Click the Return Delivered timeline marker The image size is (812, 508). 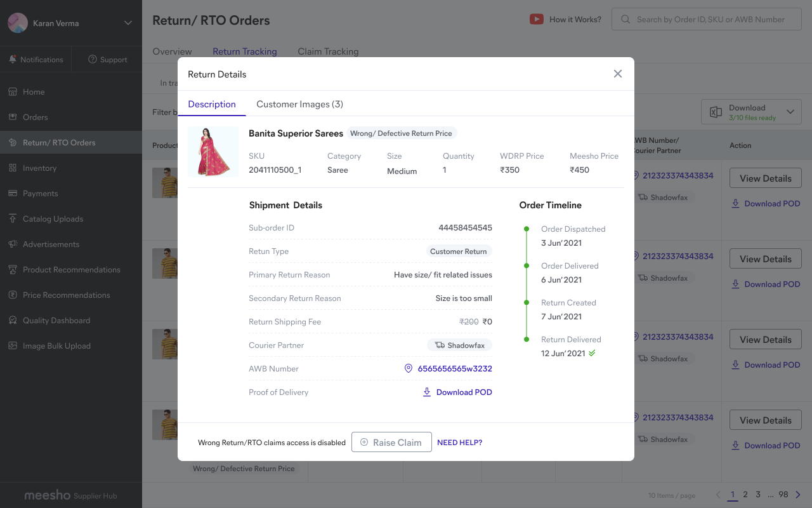click(526, 339)
